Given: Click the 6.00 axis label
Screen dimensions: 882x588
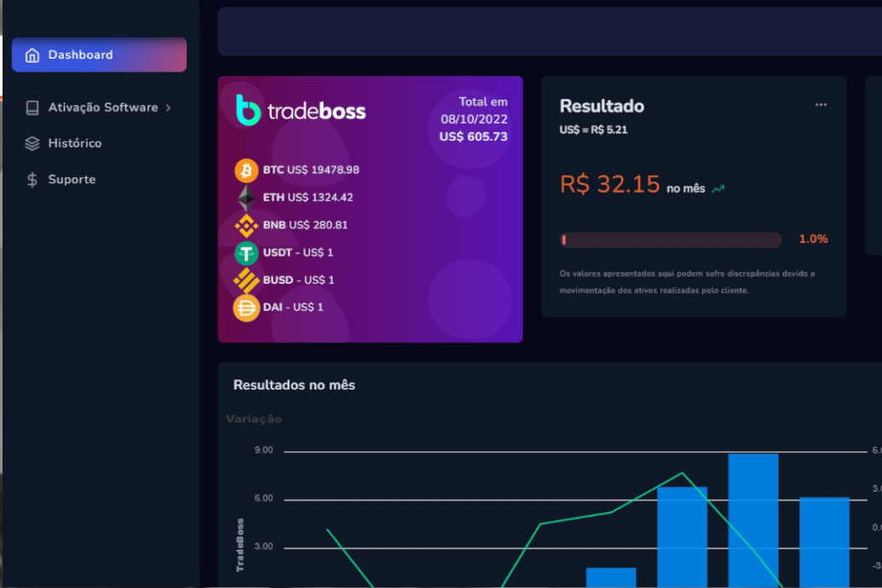Looking at the screenshot, I should (263, 499).
